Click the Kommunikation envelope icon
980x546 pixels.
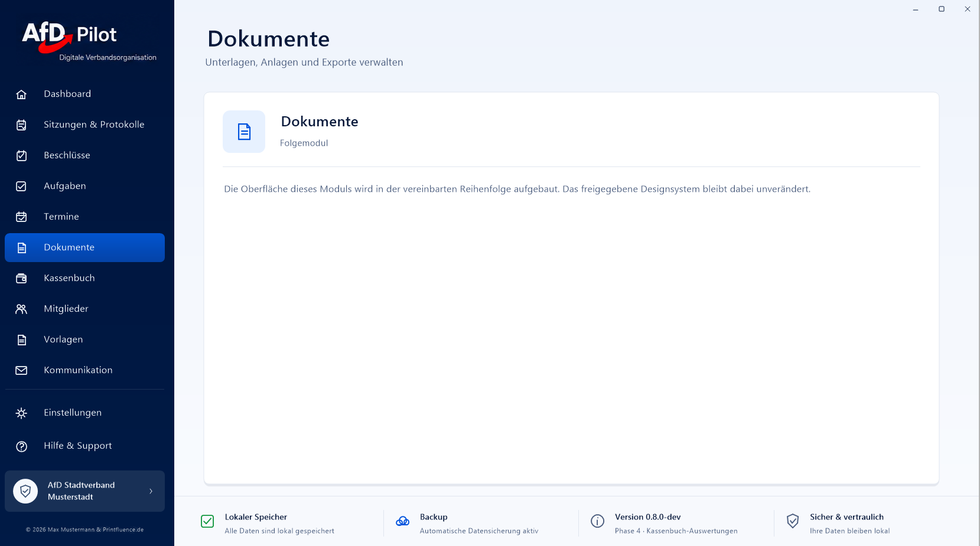click(x=21, y=371)
